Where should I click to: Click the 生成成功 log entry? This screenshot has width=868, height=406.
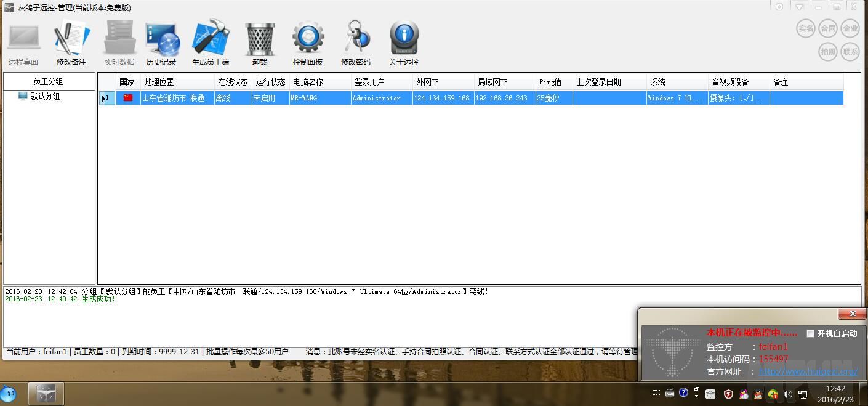pos(60,299)
